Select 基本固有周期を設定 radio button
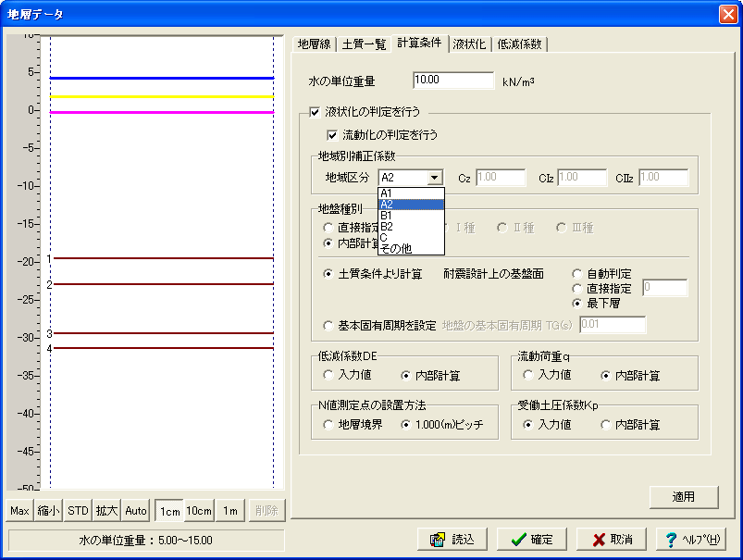 point(328,326)
